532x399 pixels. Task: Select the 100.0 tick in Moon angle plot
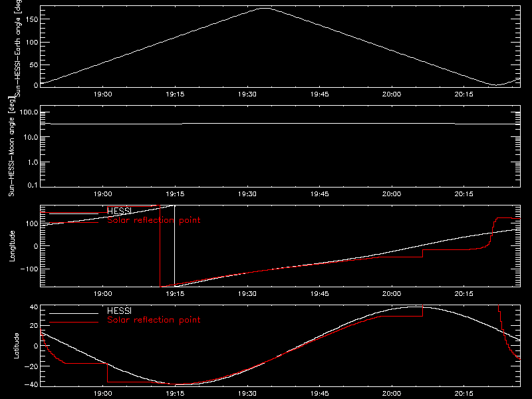(x=29, y=112)
